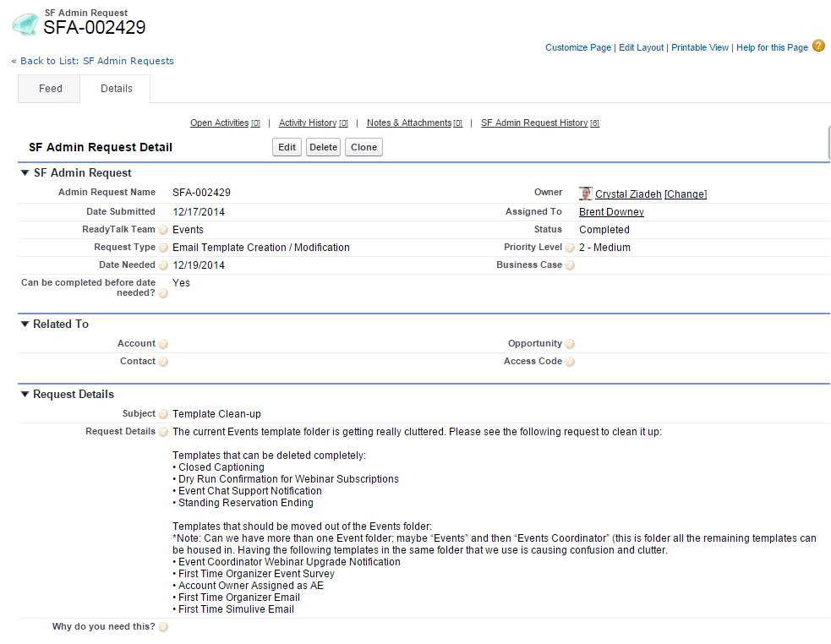Click the help icon next to Priority Level
The height and width of the screenshot is (644, 831).
tap(570, 248)
